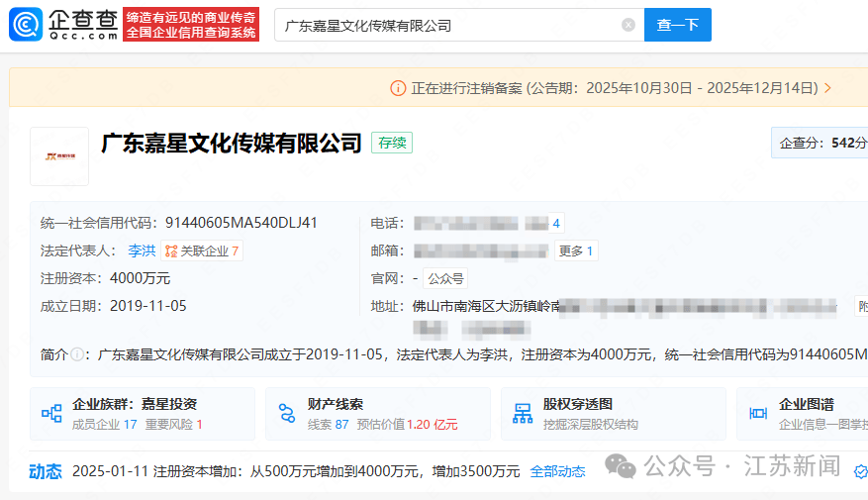Open the deregistration notice arrow

pos(827,88)
